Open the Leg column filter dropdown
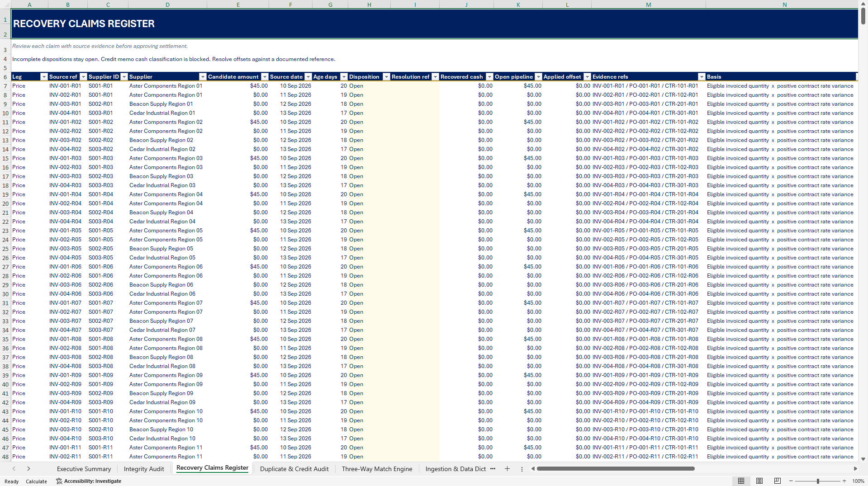 [44, 77]
